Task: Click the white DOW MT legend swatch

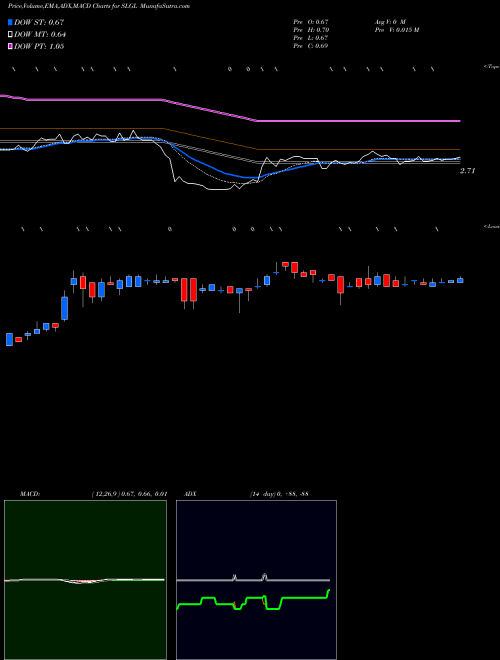Action: click(10, 34)
